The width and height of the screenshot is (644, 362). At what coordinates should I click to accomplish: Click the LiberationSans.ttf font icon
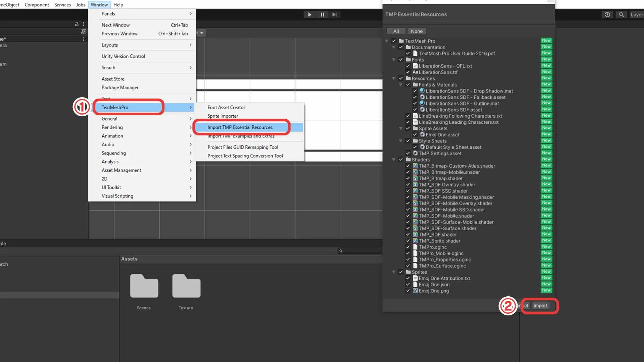(415, 72)
